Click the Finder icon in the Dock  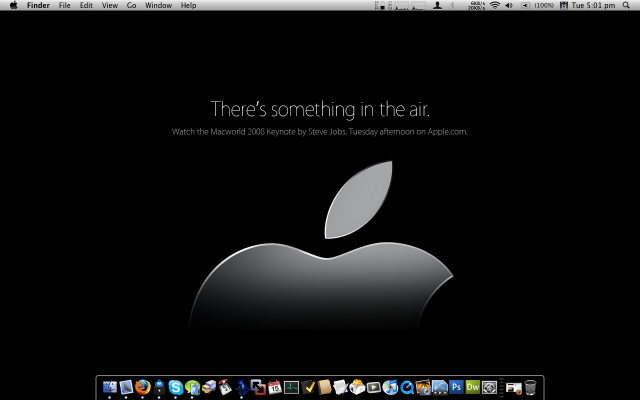[x=110, y=387]
